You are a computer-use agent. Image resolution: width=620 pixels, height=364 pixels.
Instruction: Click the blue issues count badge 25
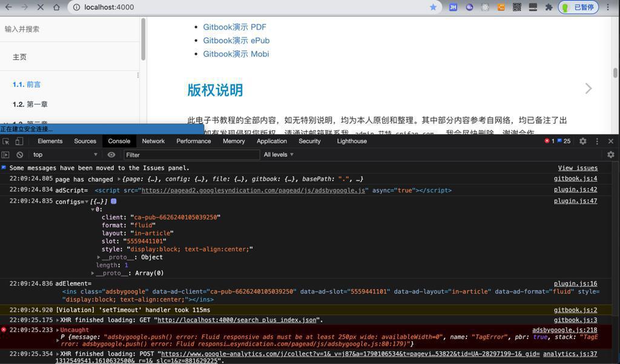564,141
